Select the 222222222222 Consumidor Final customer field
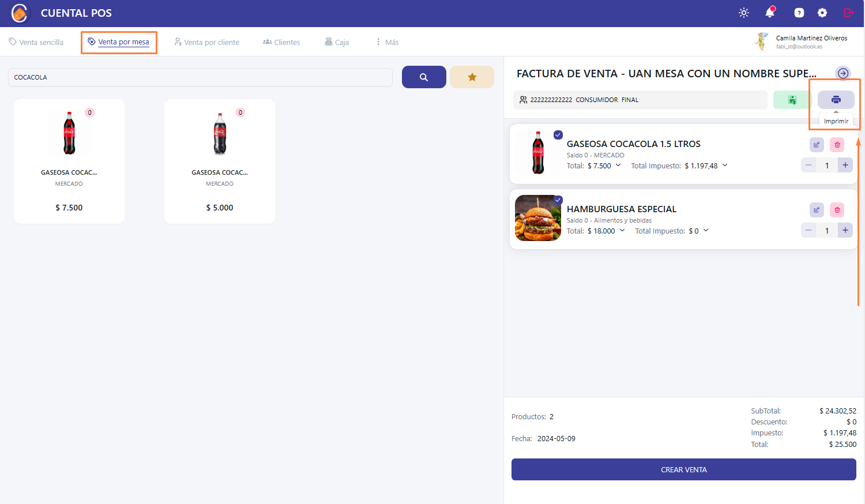The image size is (865, 504). [640, 100]
